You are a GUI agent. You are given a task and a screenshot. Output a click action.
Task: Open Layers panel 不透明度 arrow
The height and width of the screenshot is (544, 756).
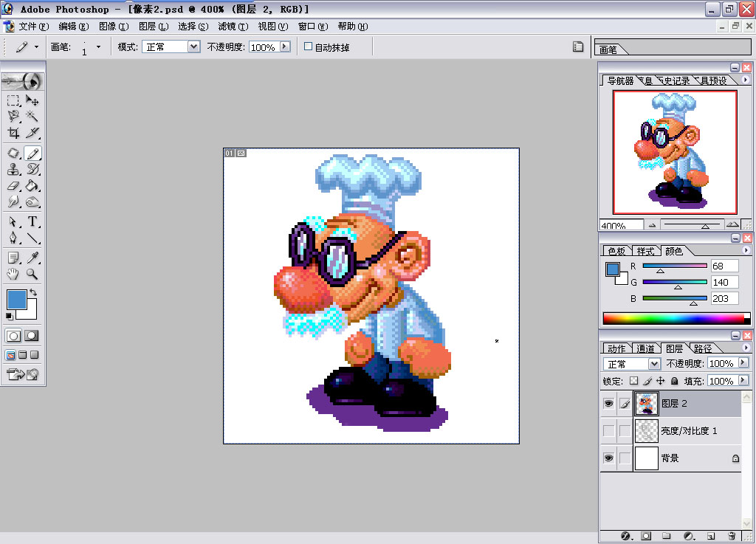pos(743,362)
